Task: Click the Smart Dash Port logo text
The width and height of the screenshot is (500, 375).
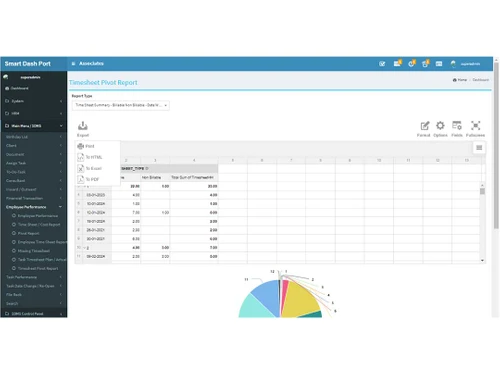Action: coord(28,64)
